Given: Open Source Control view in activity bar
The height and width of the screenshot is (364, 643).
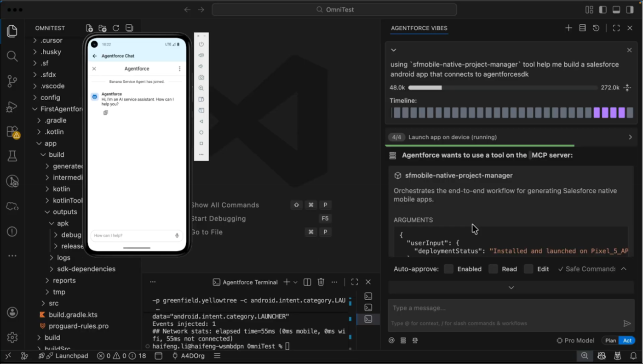Looking at the screenshot, I should (12, 81).
